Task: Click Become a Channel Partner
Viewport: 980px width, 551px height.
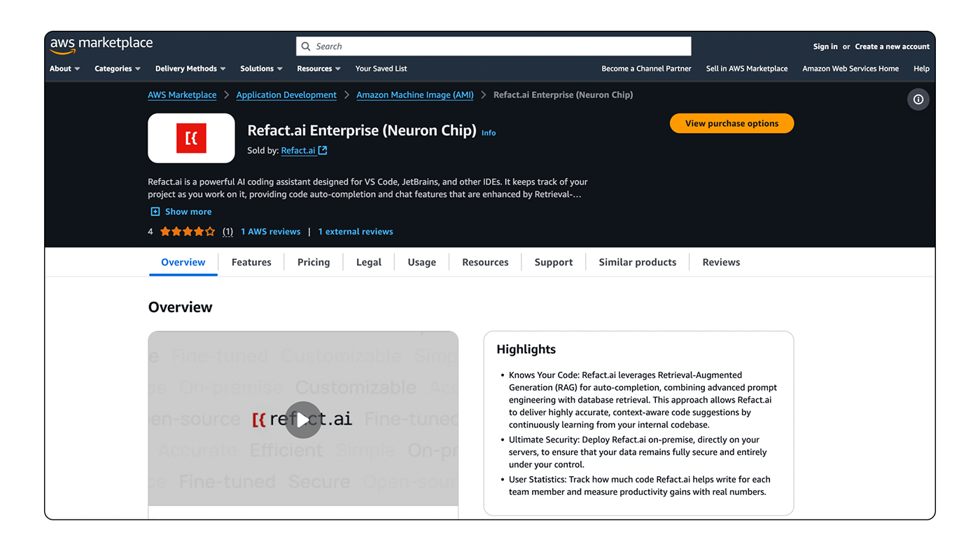Action: (x=646, y=69)
